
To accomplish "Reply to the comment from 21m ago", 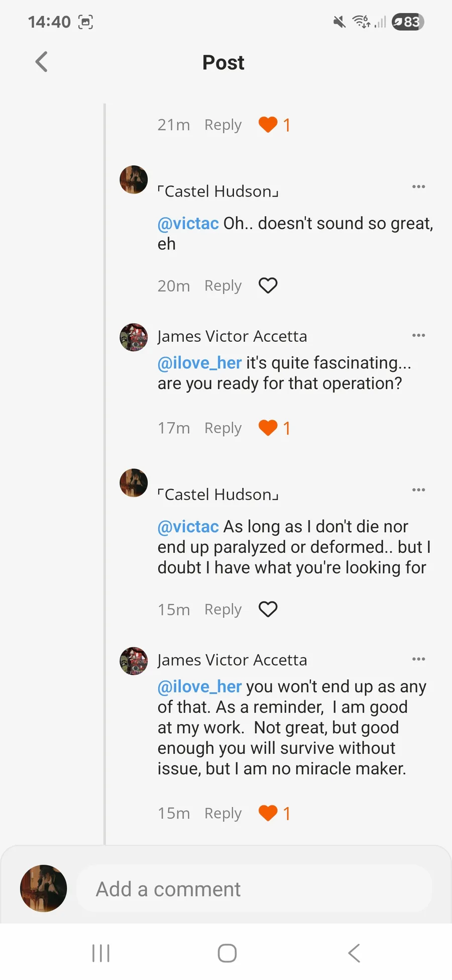I will coord(222,125).
